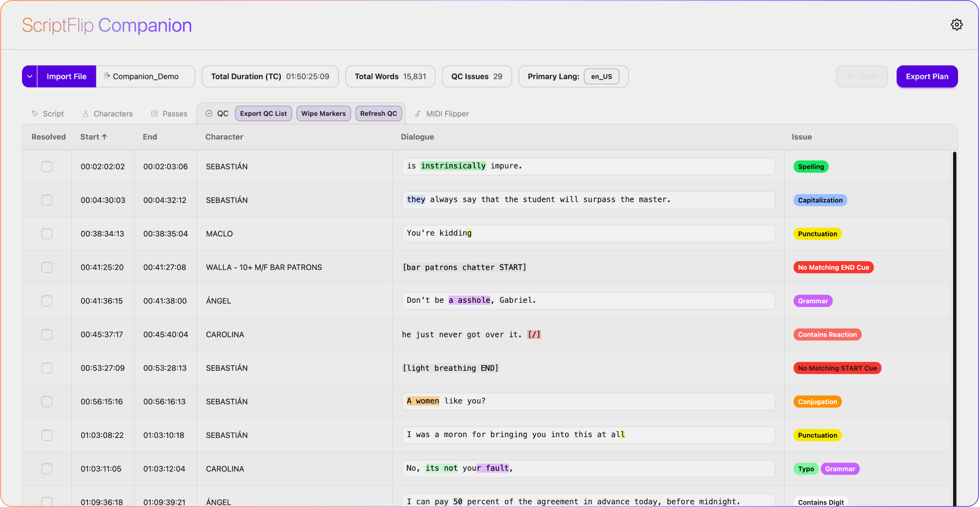Open settings gear icon
Screen dimensions: 980x507
click(x=956, y=25)
